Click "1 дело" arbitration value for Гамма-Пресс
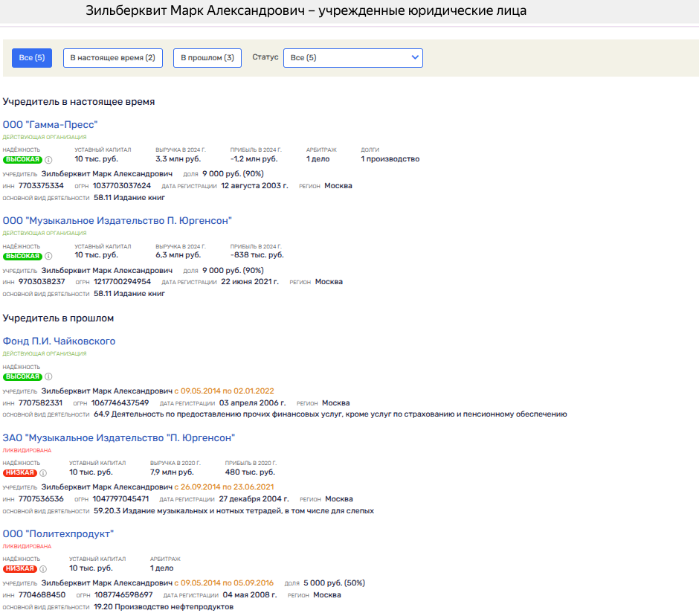 [x=318, y=159]
